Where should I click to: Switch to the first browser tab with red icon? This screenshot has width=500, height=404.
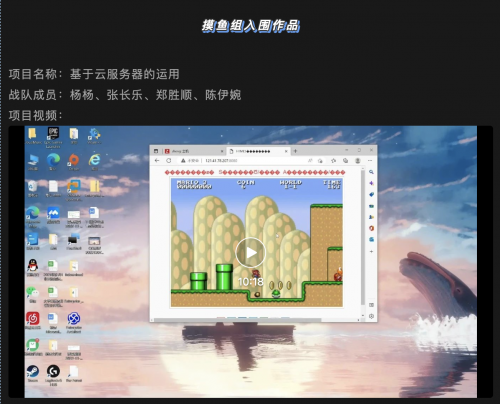(194, 151)
